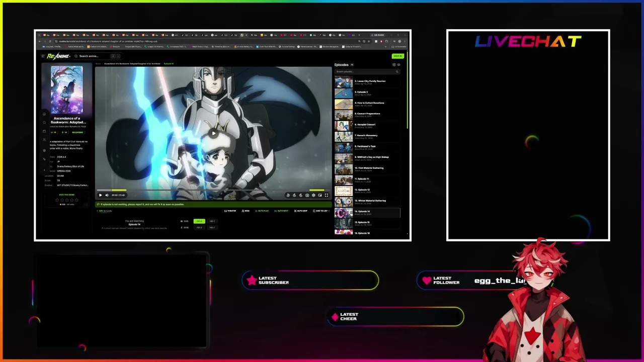
Task: Mute the video player volume
Action: click(107, 195)
